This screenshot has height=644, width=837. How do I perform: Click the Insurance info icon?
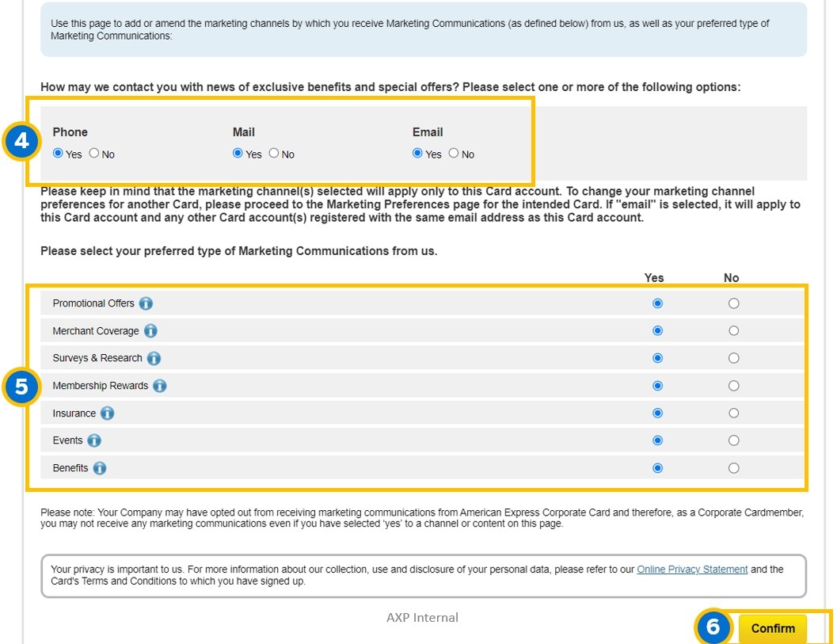point(108,413)
